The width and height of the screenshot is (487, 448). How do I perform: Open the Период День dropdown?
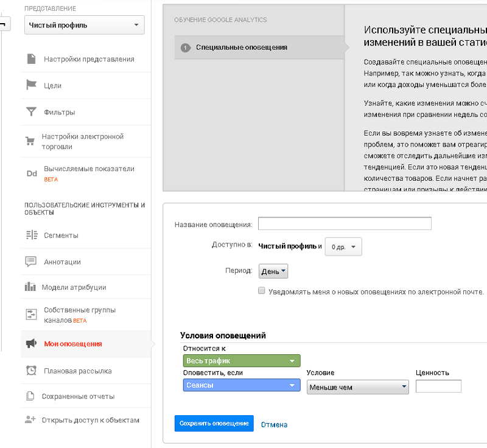273,271
